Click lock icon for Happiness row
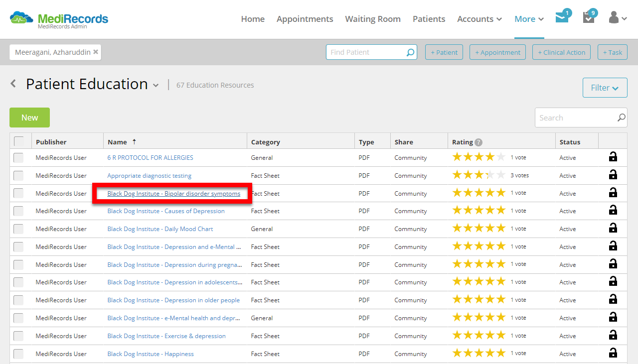 pos(613,353)
